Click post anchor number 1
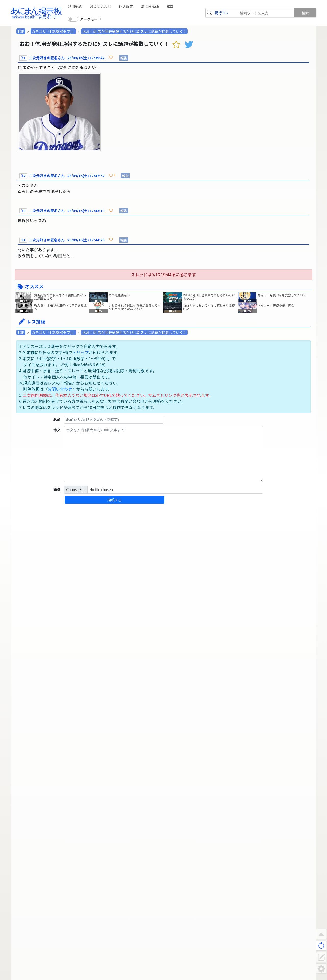327x980 pixels. [23, 58]
